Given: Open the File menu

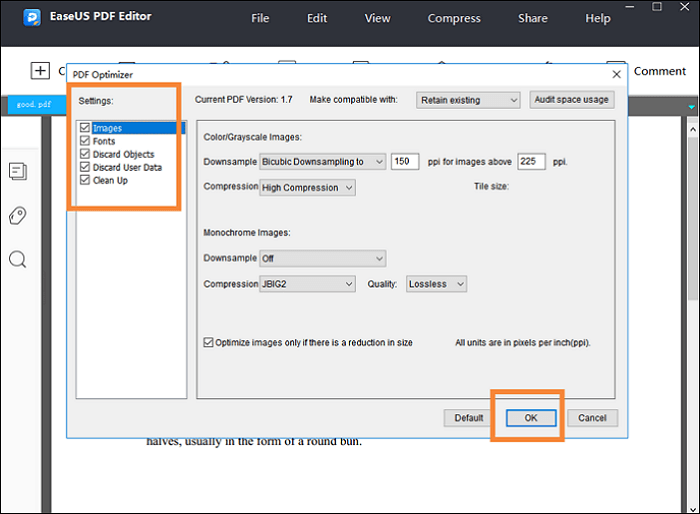Looking at the screenshot, I should click(x=260, y=18).
